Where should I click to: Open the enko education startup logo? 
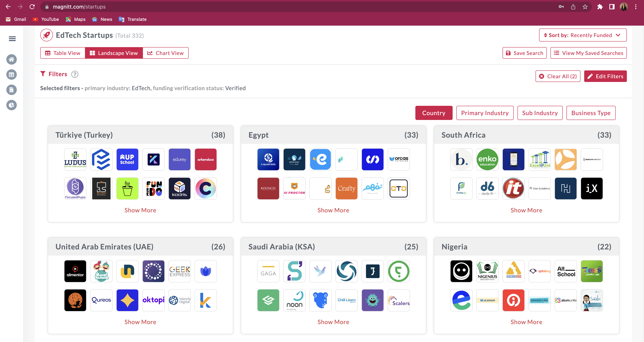point(487,159)
